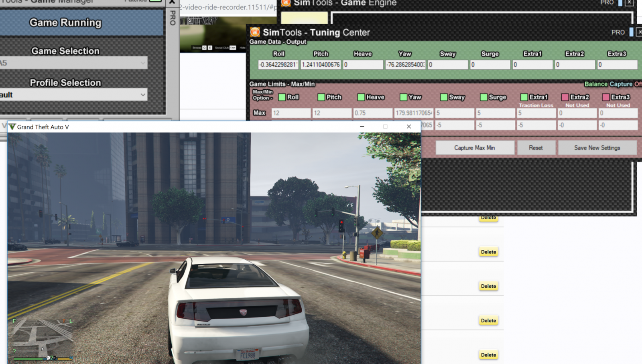642x364 pixels.
Task: Toggle the Roll Max/Min option
Action: pyautogui.click(x=282, y=97)
